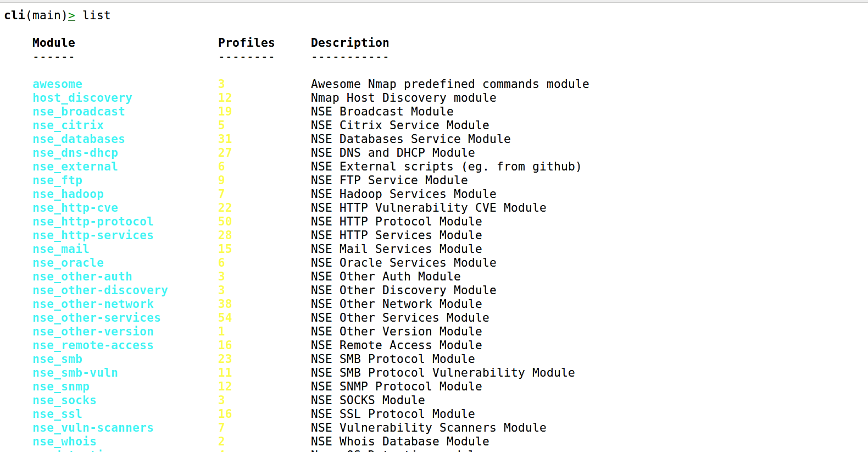
Task: Click the nse_mail module entry
Action: [61, 249]
